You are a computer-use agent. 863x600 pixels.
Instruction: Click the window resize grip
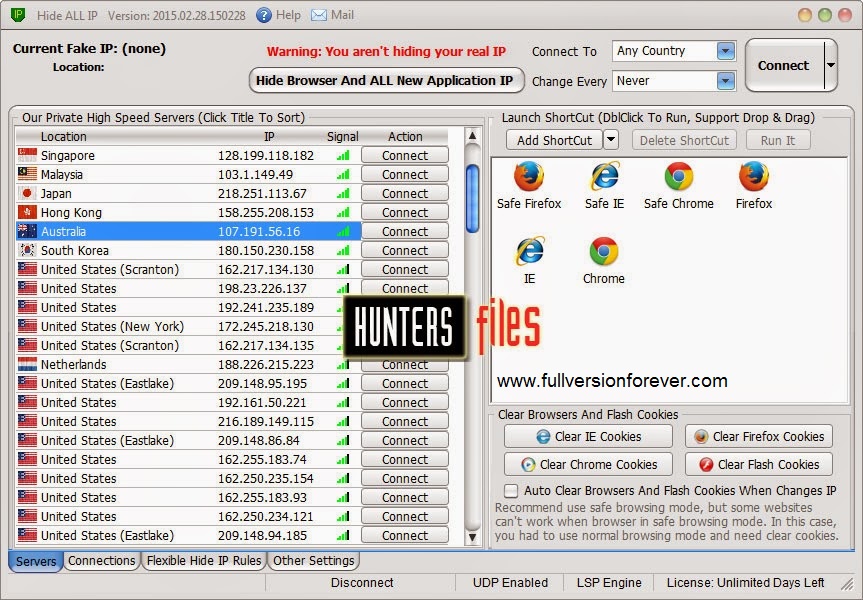pos(847,583)
